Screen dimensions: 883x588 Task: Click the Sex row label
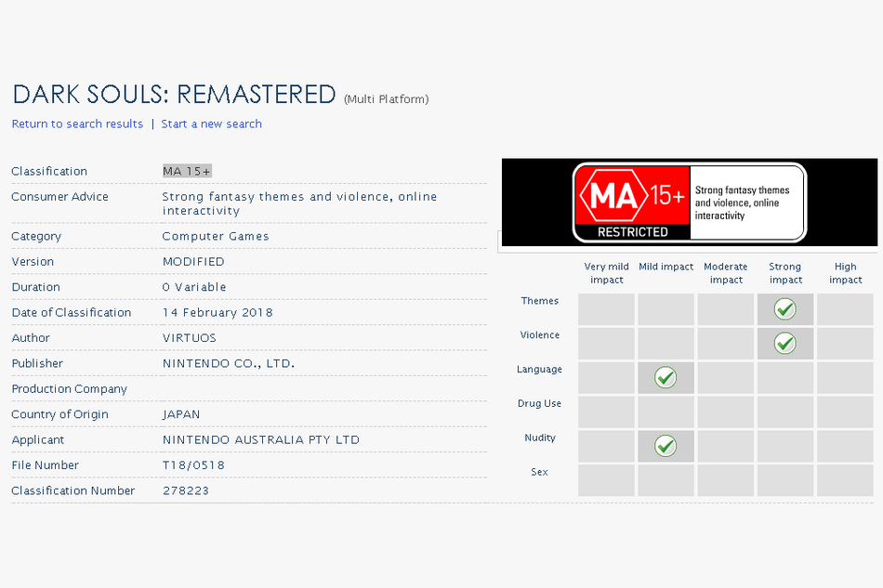539,472
